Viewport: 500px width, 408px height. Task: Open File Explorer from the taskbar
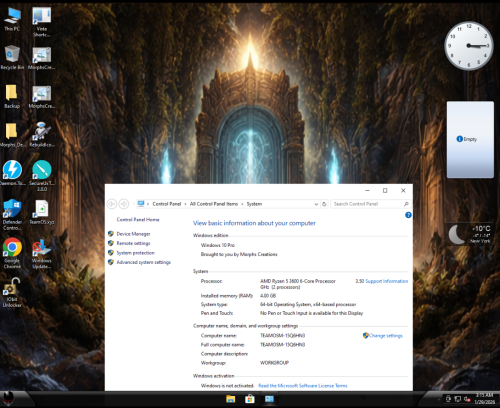[x=230, y=399]
